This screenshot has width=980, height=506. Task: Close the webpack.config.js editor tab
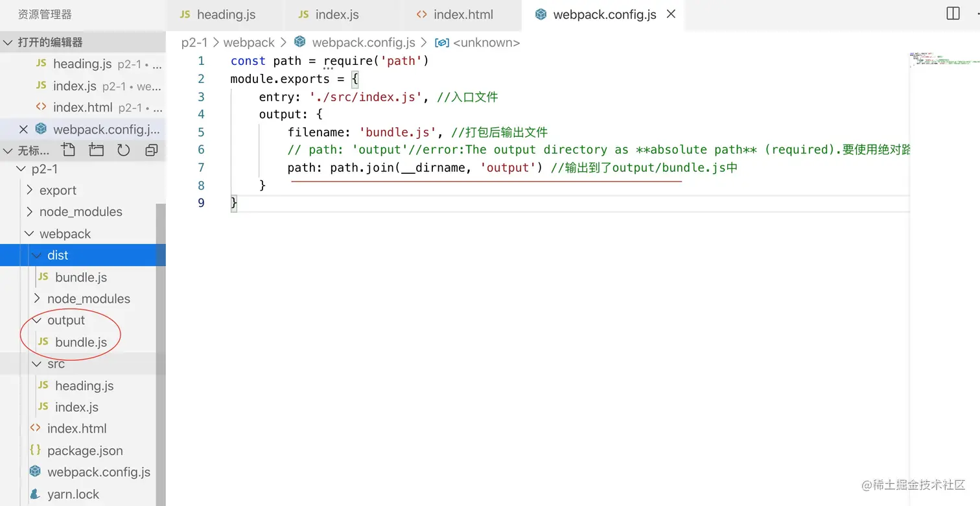(671, 14)
